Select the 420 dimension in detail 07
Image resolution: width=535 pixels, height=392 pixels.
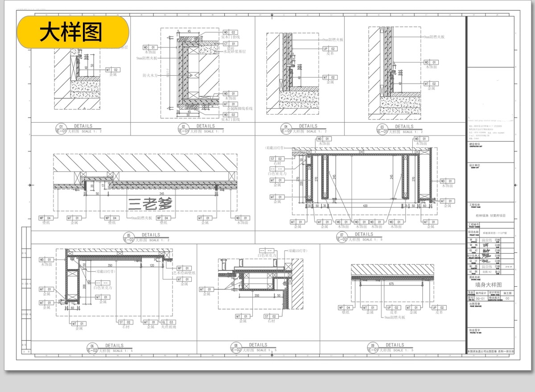365,206
